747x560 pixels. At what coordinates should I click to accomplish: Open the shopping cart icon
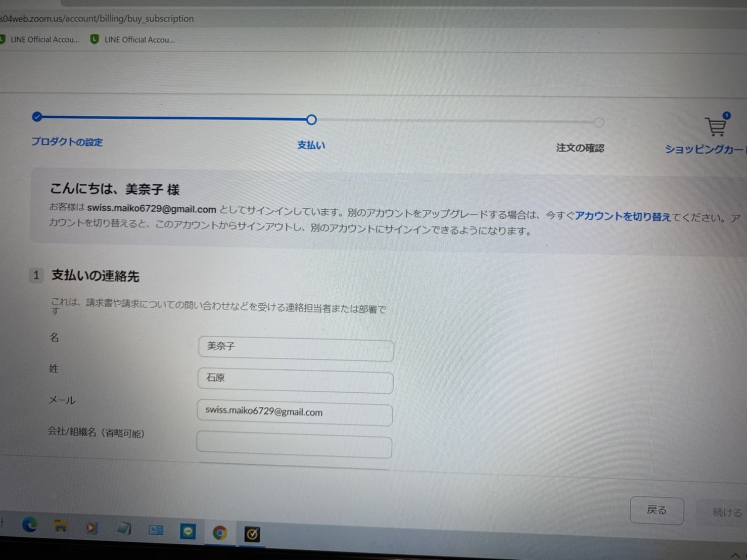click(x=716, y=126)
